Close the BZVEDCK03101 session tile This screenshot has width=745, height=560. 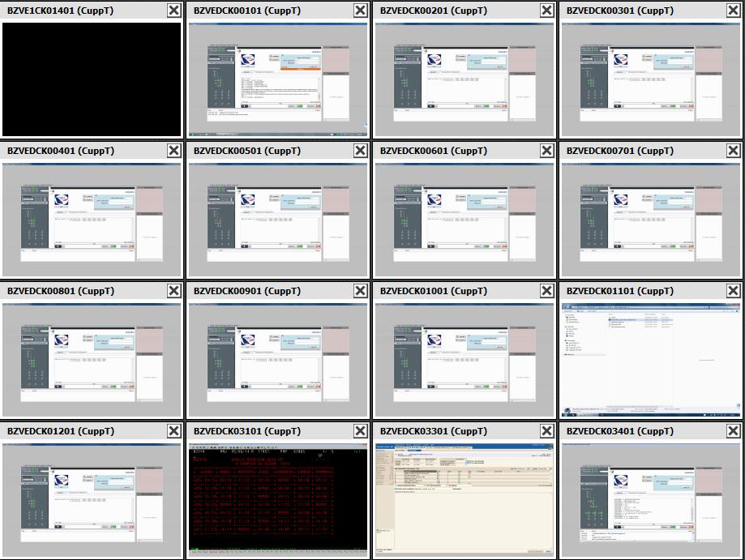(x=360, y=431)
